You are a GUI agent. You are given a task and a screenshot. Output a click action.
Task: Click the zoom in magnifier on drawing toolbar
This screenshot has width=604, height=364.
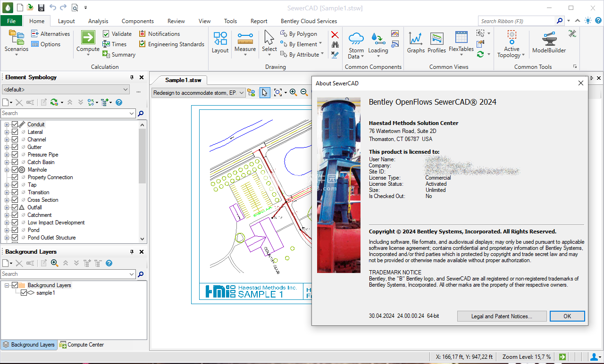(293, 92)
